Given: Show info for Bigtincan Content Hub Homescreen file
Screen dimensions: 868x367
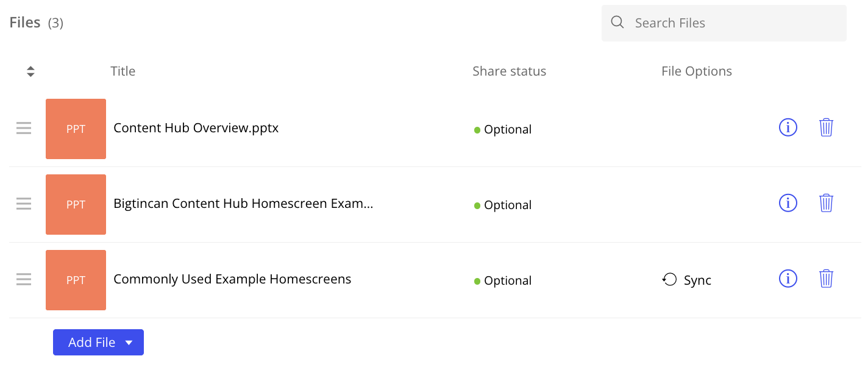Looking at the screenshot, I should click(x=788, y=203).
